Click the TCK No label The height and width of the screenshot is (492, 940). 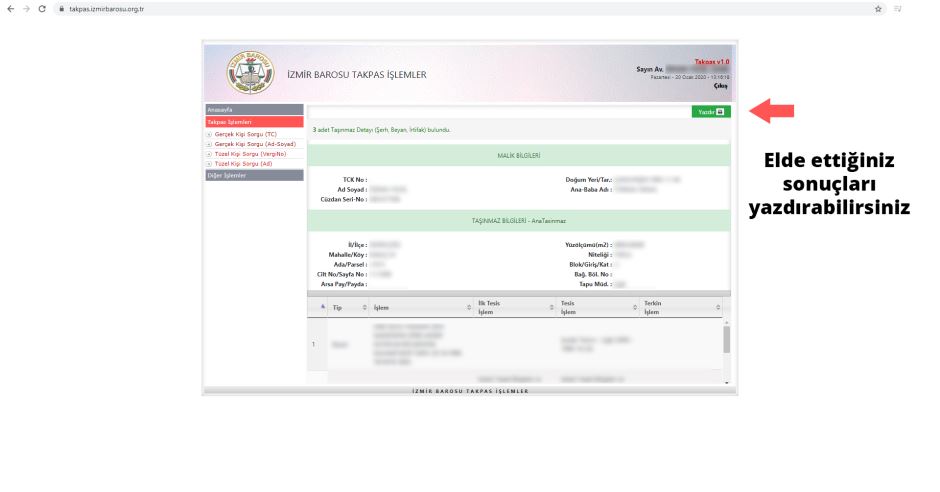coord(355,180)
